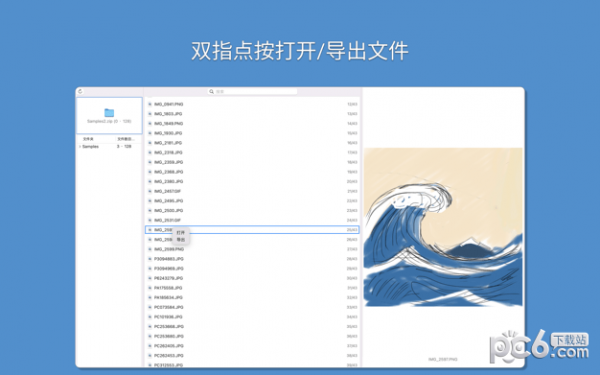Viewport: 600px width, 375px height.
Task: Click the 文件夹 column header
Action: pos(88,139)
